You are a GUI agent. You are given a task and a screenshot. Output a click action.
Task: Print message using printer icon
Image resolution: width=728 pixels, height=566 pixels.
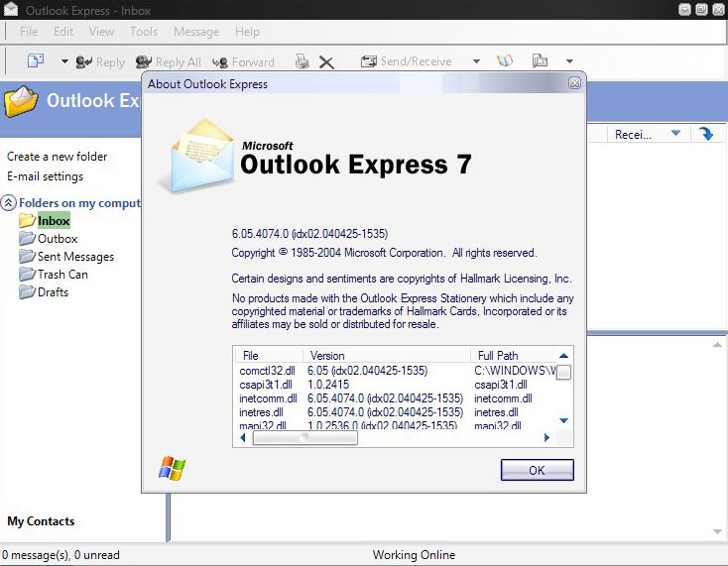pos(302,61)
